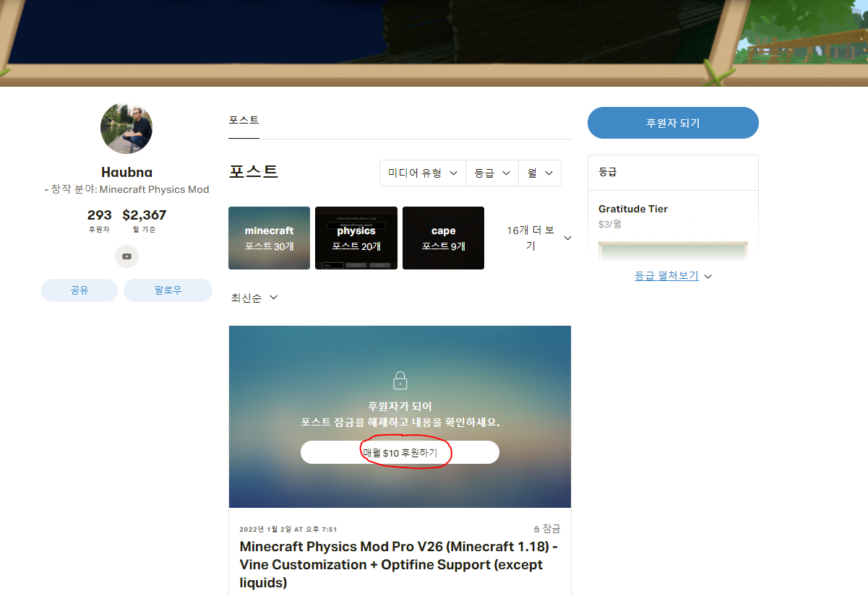The width and height of the screenshot is (868, 596).
Task: Open the 미디어 유형 dropdown
Action: 423,173
